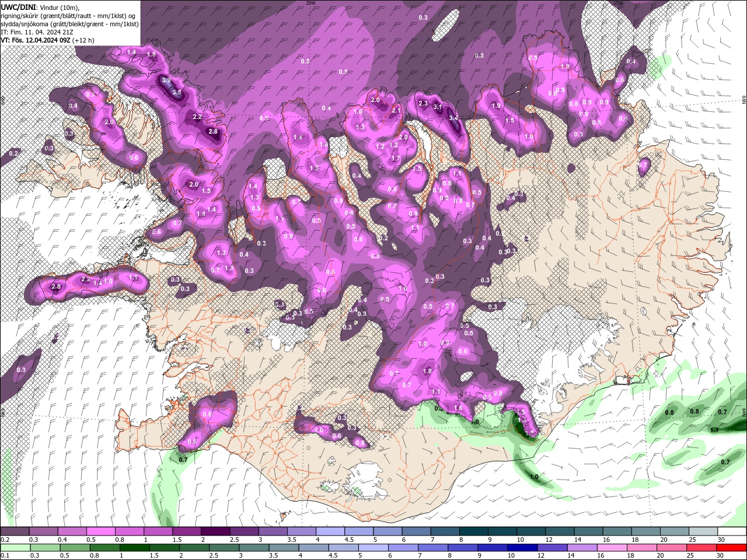Select upper legend swatch between 0.5 and 0.8
Viewport: 747px width, 560px height.
click(100, 531)
